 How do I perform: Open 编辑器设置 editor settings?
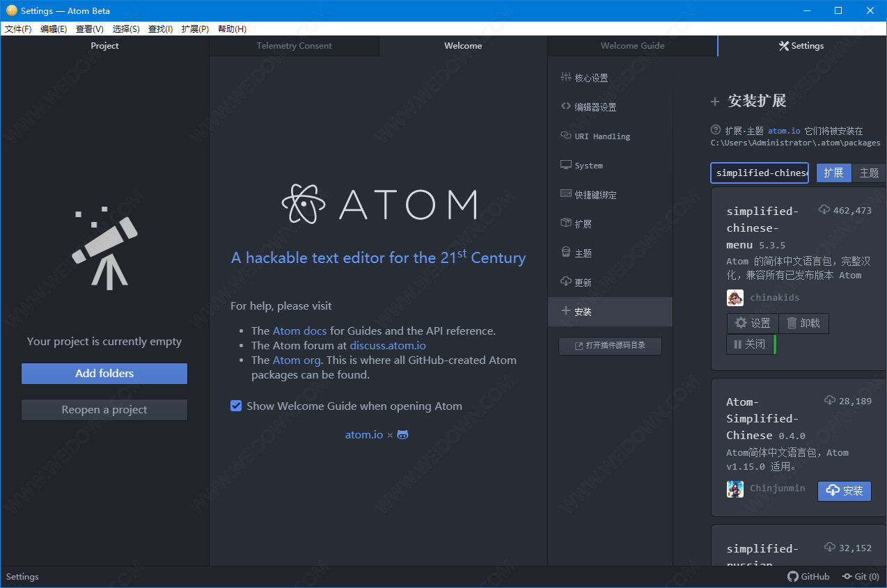610,107
